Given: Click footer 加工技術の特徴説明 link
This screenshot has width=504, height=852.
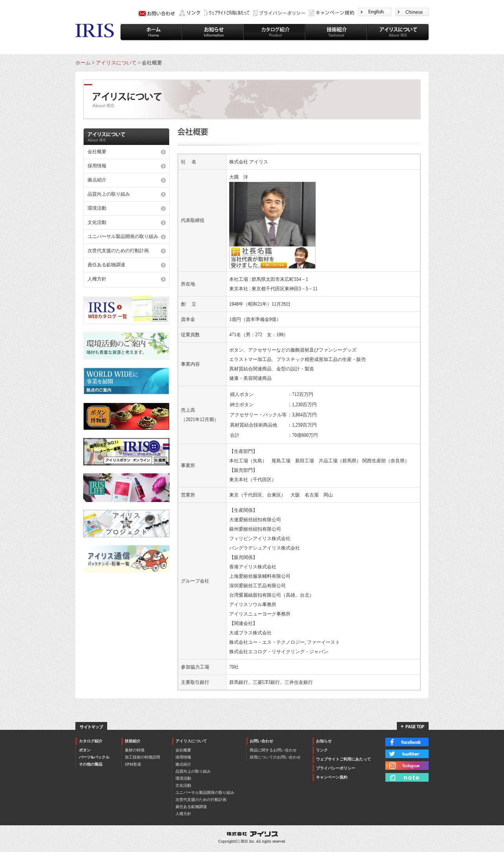Looking at the screenshot, I should click(142, 757).
